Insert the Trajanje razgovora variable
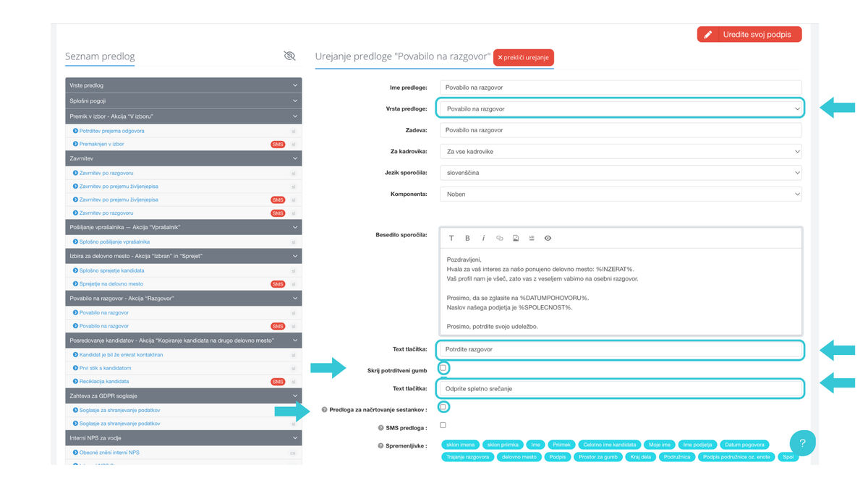 pos(469,457)
